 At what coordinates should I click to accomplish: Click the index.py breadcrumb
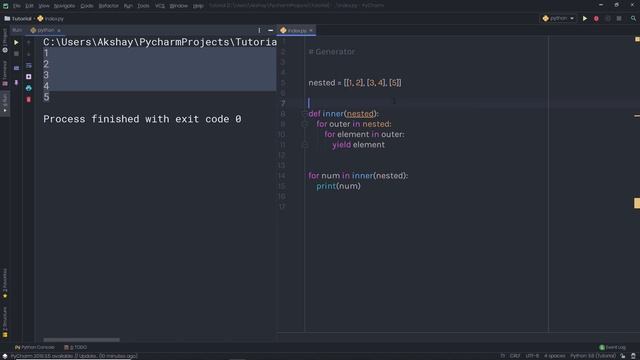pyautogui.click(x=51, y=18)
